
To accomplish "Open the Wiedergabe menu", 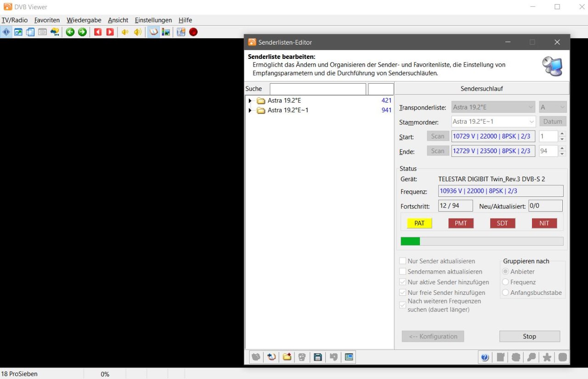I will pyautogui.click(x=84, y=20).
